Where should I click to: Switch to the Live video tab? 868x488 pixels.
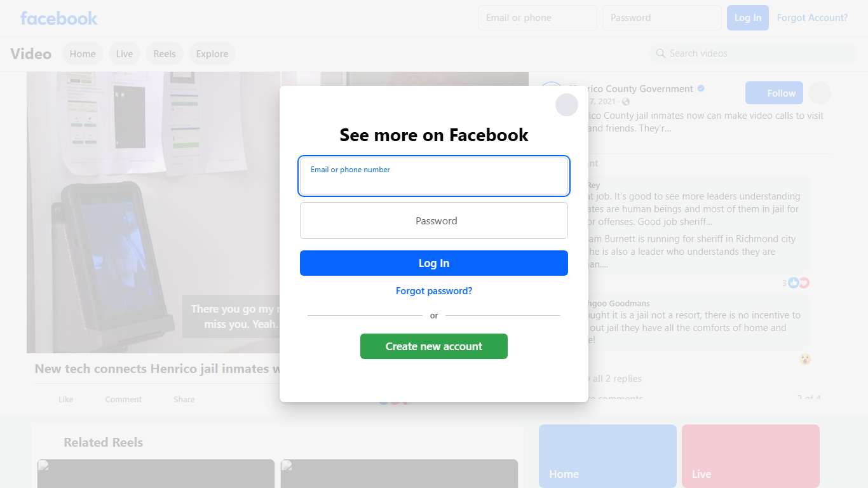[x=125, y=54]
